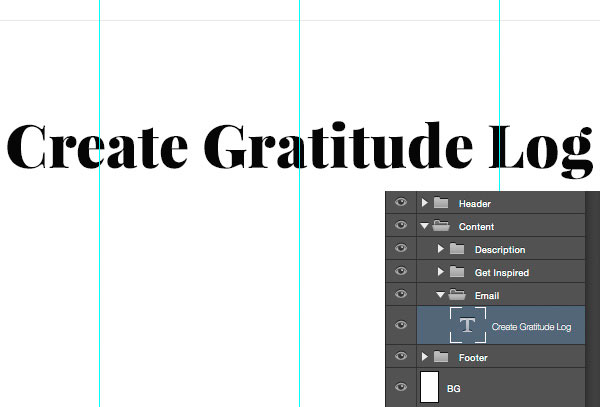
Task: Hide the Header group with its eye icon
Action: pyautogui.click(x=401, y=202)
